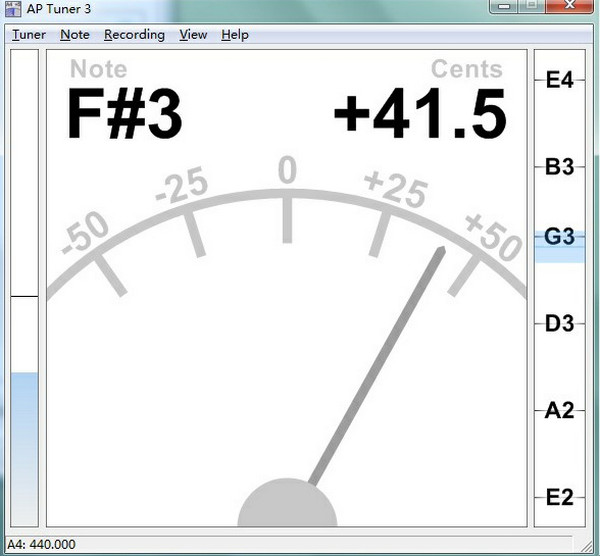
Task: Click the gray Note heading label
Action: 98,69
